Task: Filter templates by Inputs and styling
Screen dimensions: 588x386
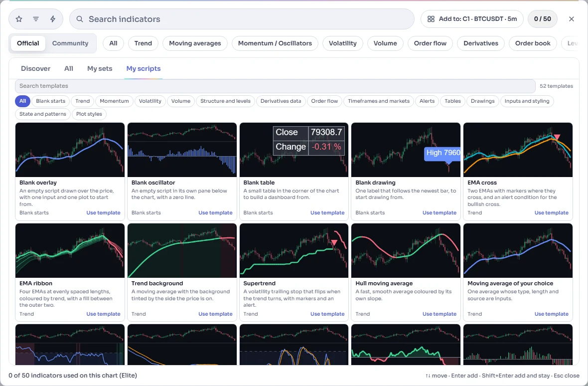Action: tap(527, 101)
